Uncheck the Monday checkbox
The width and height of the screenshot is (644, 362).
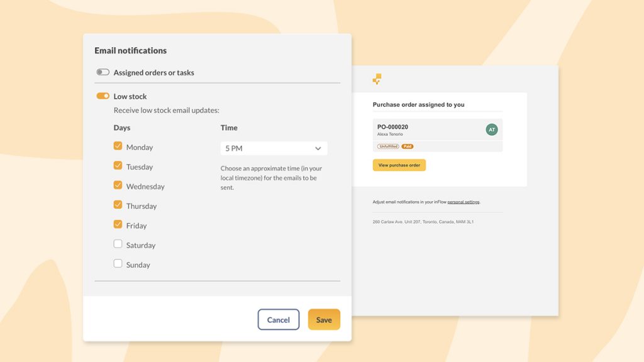pyautogui.click(x=118, y=146)
